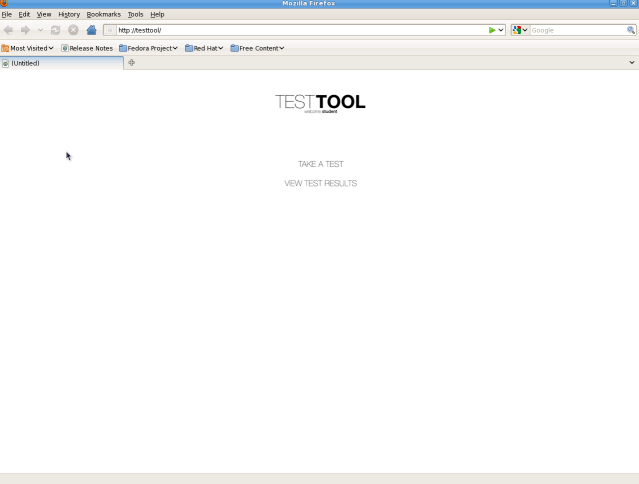Click the search magnifier icon
The width and height of the screenshot is (639, 484).
(x=630, y=30)
